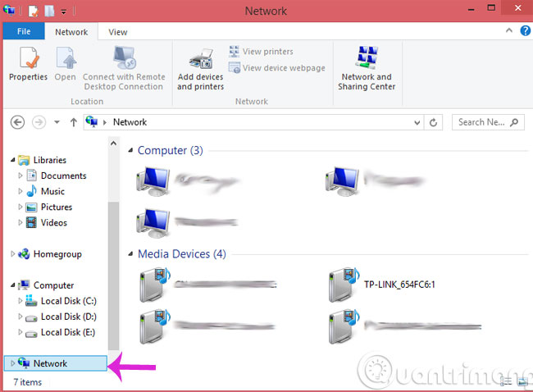533x392 pixels.
Task: Expand the Videos library node
Action: pyautogui.click(x=20, y=222)
